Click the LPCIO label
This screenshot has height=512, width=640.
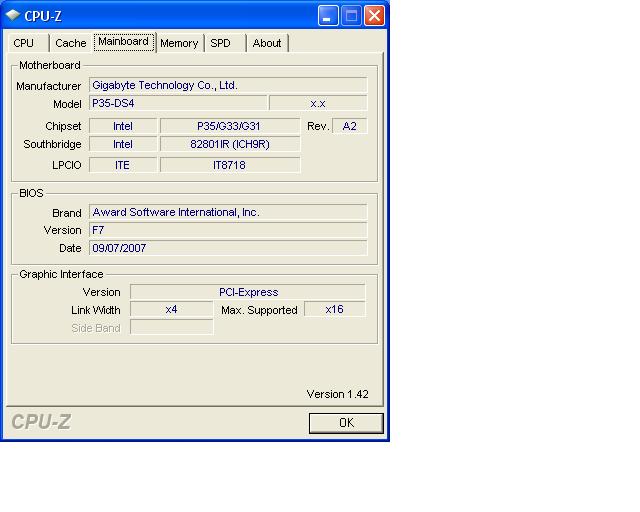[x=67, y=165]
